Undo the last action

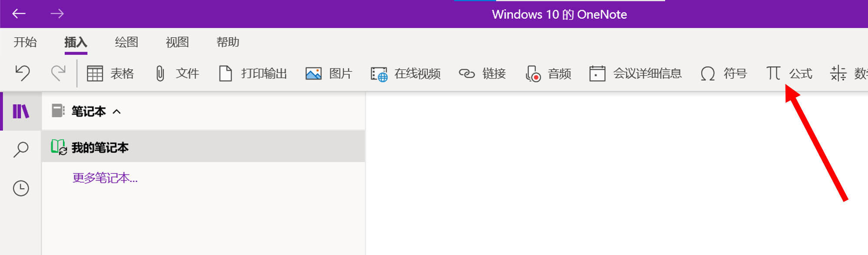pyautogui.click(x=22, y=73)
